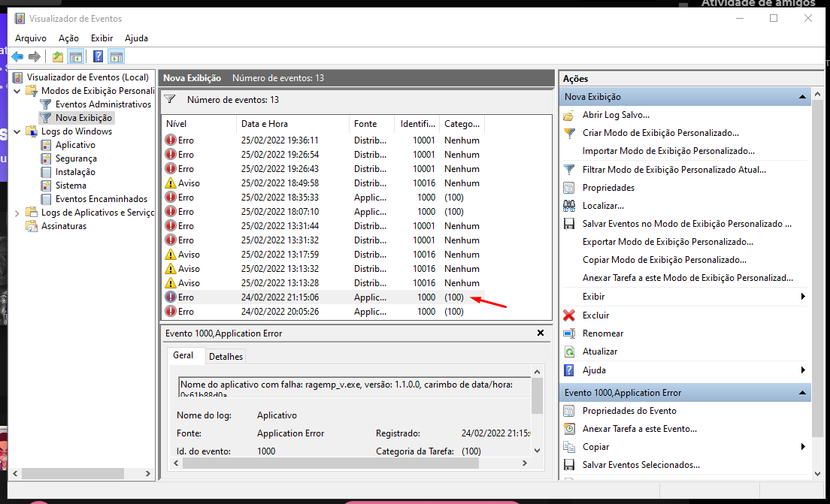Open the Exibir submenu arrow in Ações

803,297
